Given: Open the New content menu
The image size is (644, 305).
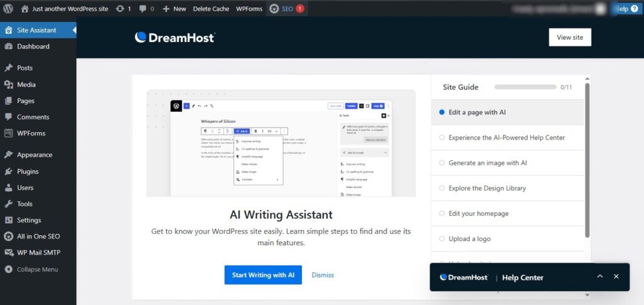Looking at the screenshot, I should click(x=175, y=9).
